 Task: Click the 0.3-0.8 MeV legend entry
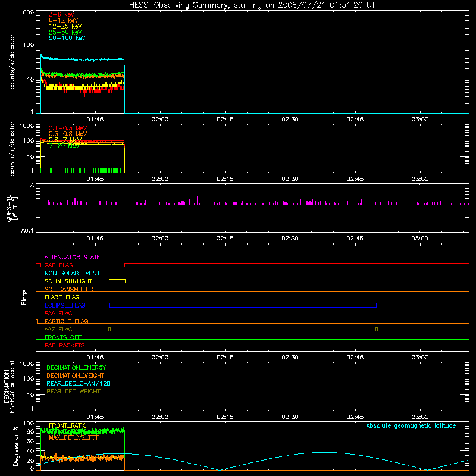(68, 134)
